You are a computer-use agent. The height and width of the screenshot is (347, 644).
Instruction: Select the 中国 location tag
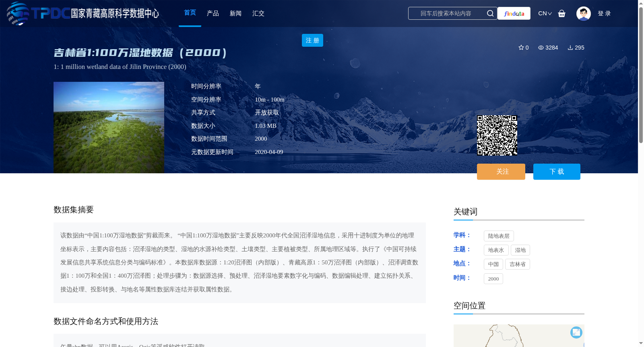pos(493,264)
